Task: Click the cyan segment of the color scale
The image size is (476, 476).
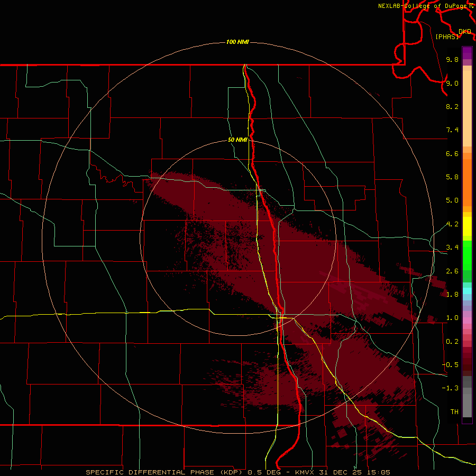Action: pyautogui.click(x=467, y=291)
